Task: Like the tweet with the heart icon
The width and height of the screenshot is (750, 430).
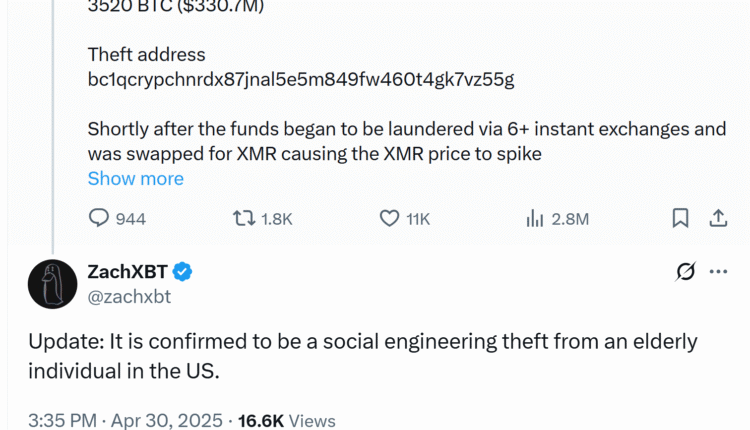Action: coord(390,218)
